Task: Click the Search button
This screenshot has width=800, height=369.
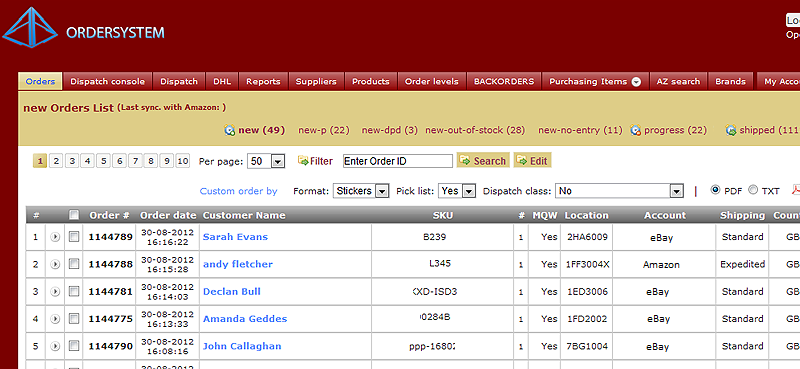Action: pos(483,161)
